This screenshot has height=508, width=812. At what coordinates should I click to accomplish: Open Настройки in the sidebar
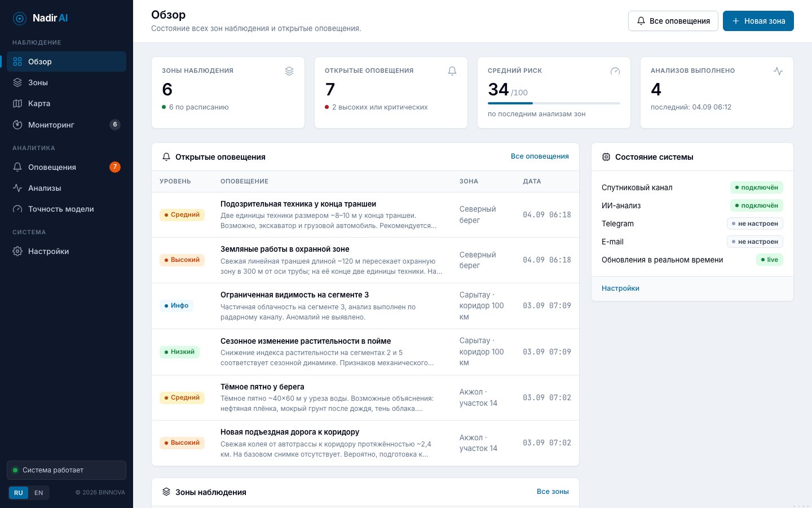click(x=67, y=251)
